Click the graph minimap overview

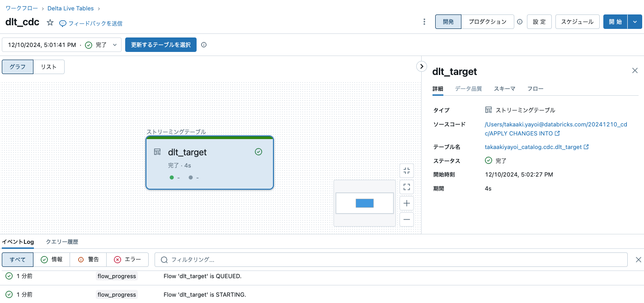[365, 203]
